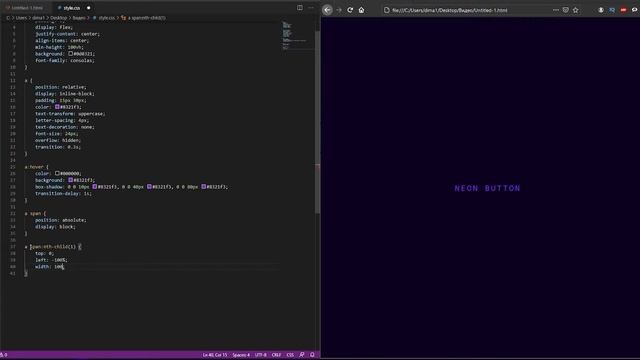640x360 pixels.
Task: Click the hover background swatch on line 27
Action: tap(71, 180)
